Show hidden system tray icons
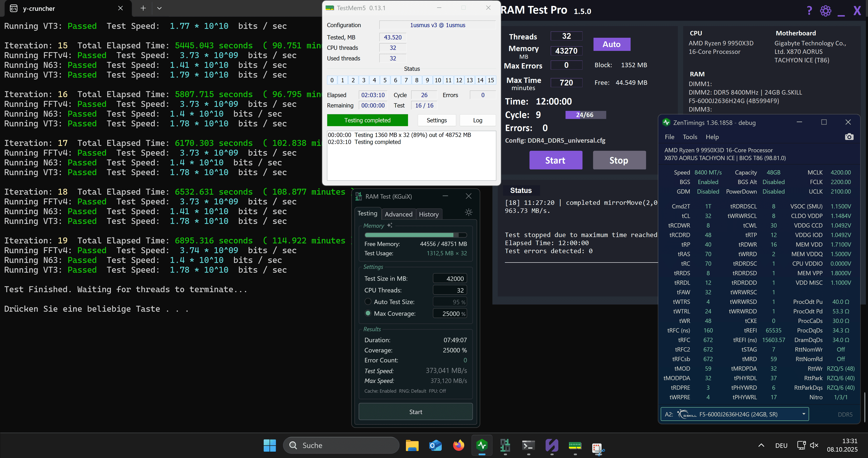Viewport: 868px width, 458px height. click(x=761, y=445)
